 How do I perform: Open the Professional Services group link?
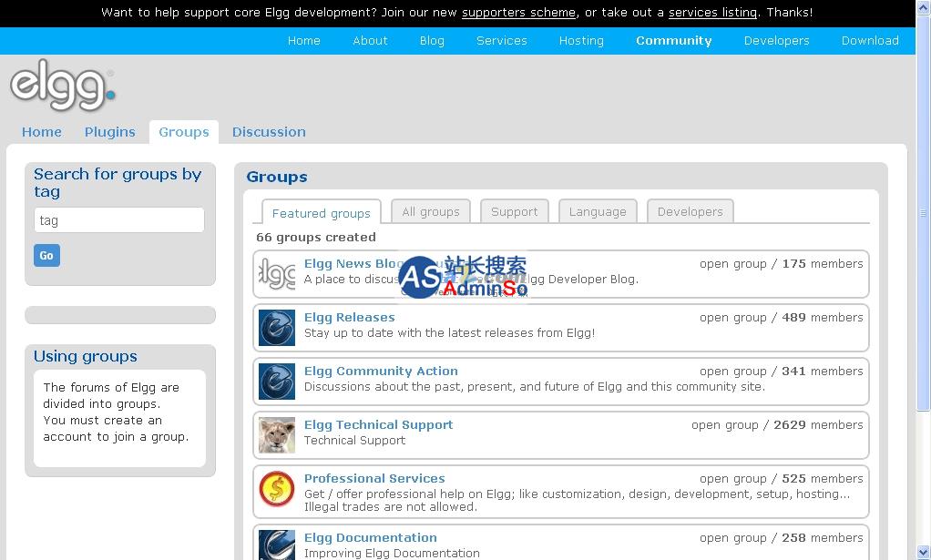374,478
